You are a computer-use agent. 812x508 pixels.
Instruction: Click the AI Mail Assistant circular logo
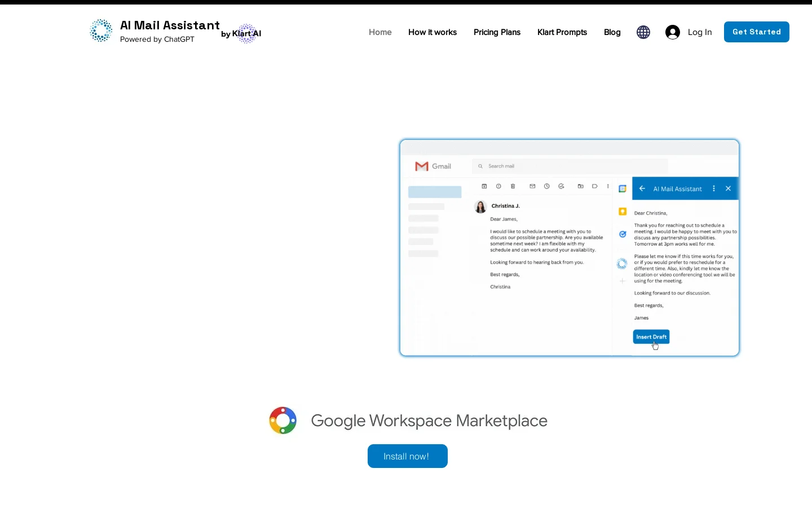pos(101,30)
